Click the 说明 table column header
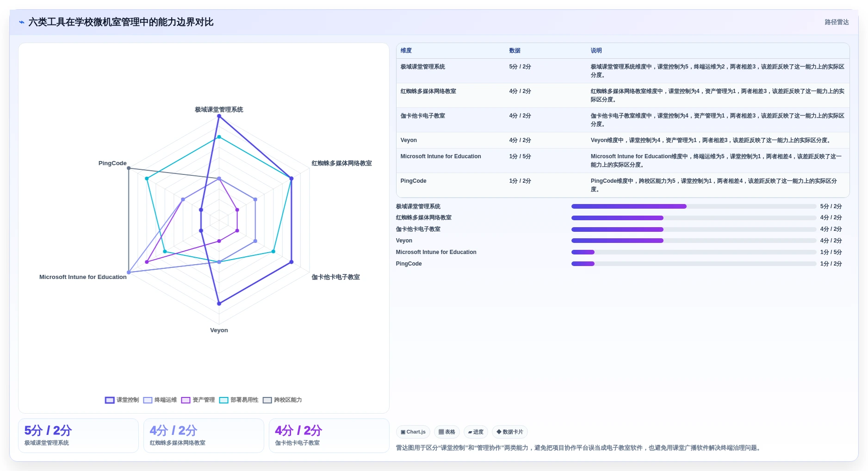 point(596,50)
